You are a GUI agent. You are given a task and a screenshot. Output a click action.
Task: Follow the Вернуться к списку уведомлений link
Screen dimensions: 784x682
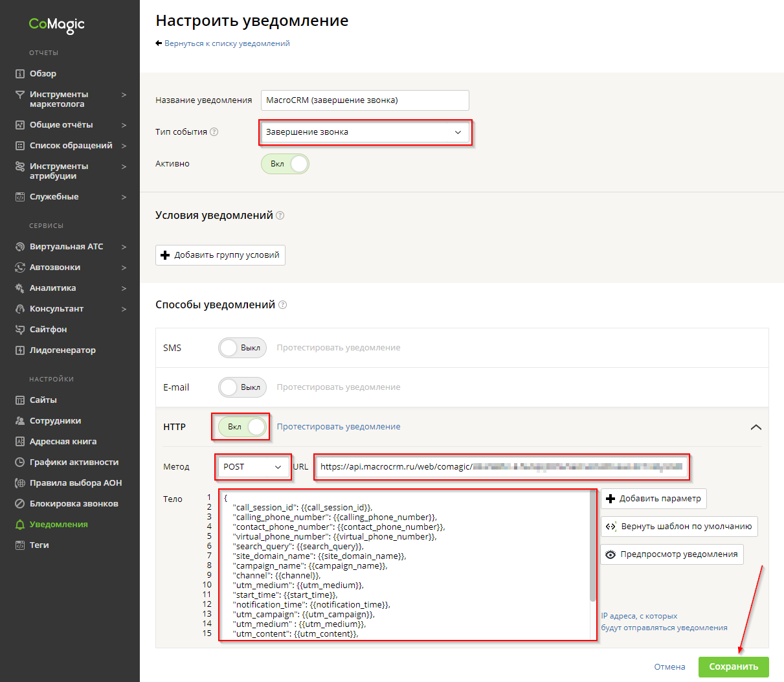point(227,44)
